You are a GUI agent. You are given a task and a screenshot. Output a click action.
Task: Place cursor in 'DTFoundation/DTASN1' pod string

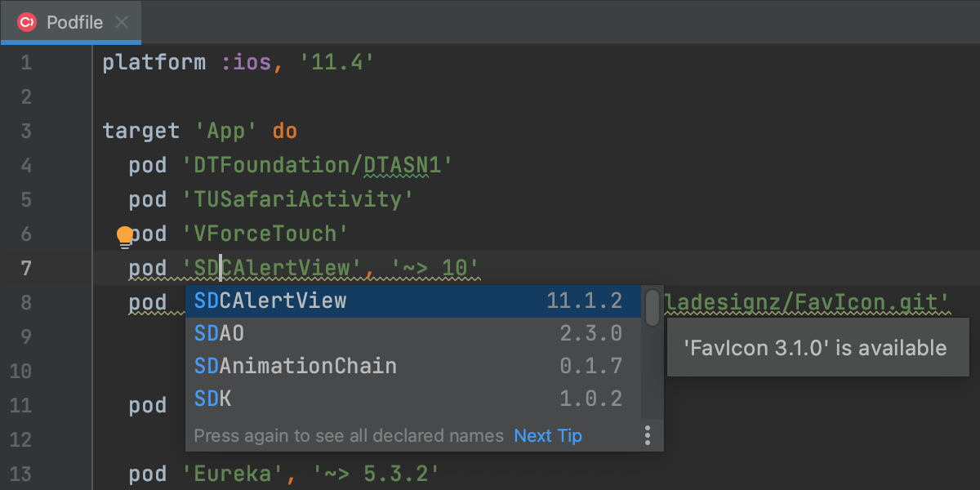click(x=314, y=166)
